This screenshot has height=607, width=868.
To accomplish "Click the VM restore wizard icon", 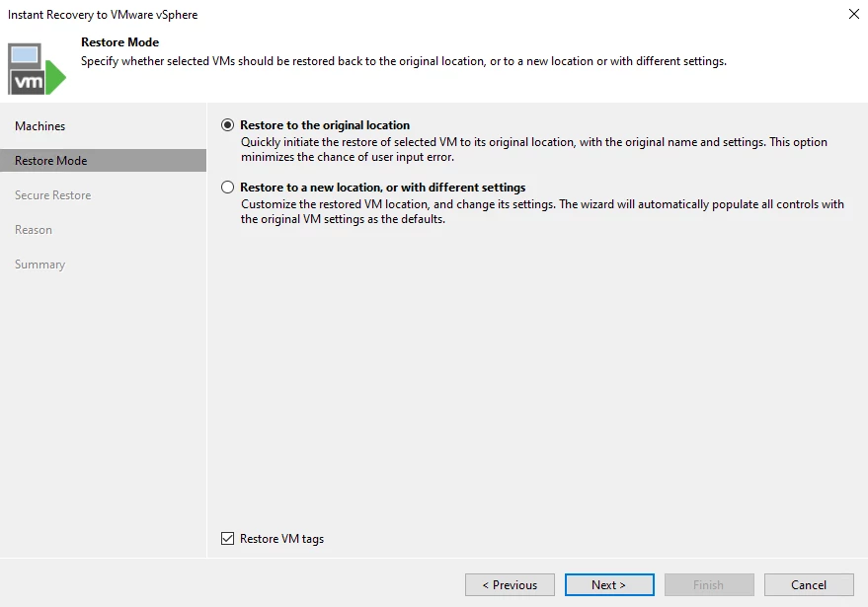I will tap(36, 66).
